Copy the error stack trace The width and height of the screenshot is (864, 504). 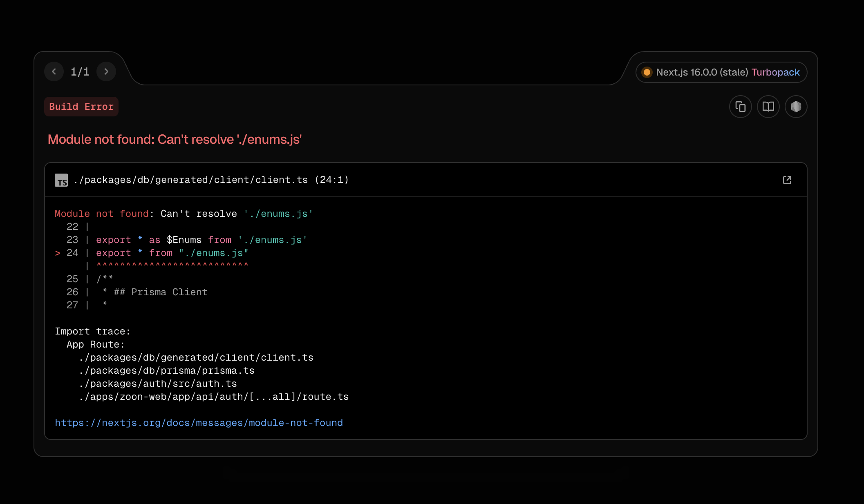point(740,107)
